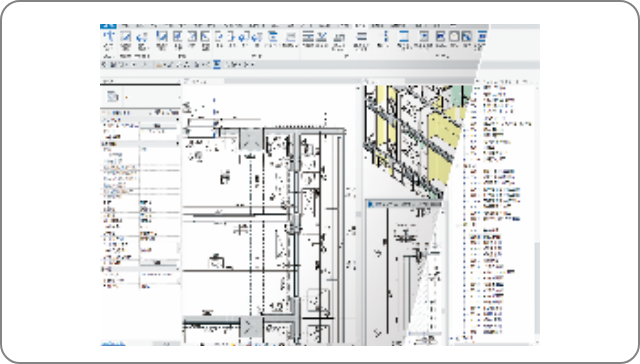
Task: Click the Apply button in the Properties palette
Action: (167, 344)
